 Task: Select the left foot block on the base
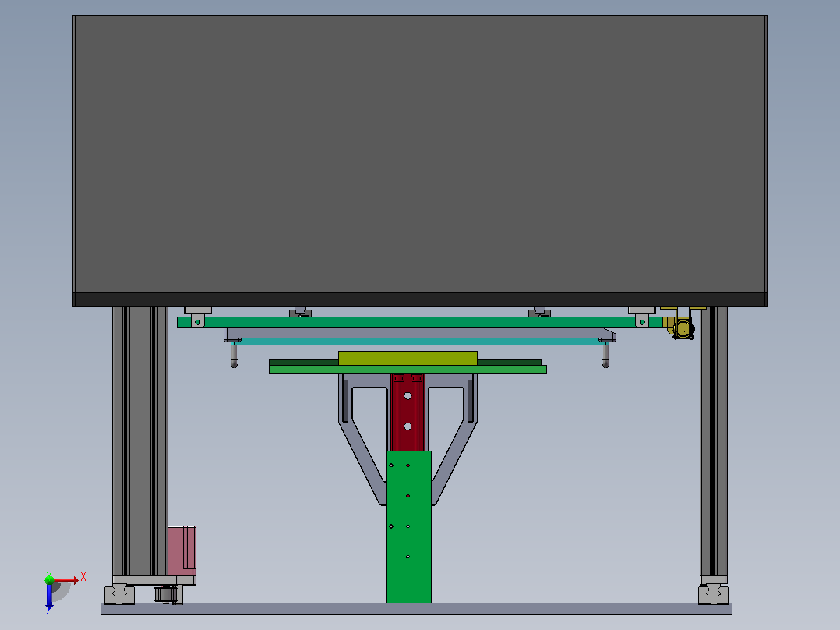[119, 594]
